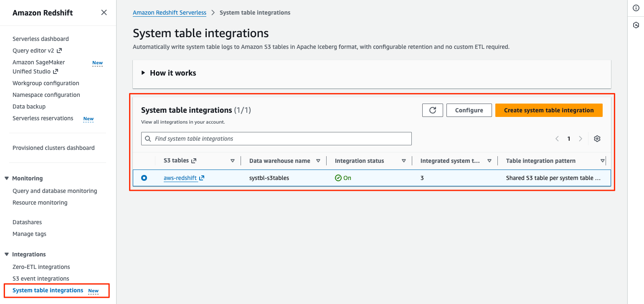Open the aws-redshift S3 tables link

point(180,178)
